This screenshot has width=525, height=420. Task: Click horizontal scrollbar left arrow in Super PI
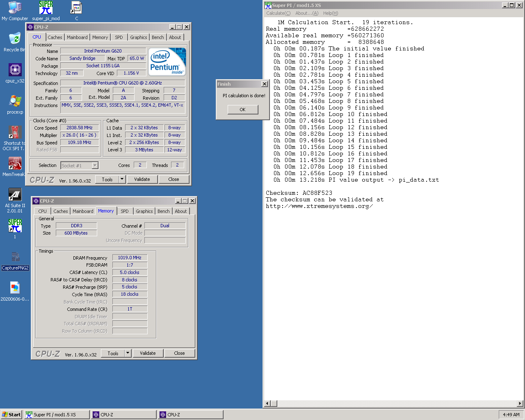[x=267, y=403]
